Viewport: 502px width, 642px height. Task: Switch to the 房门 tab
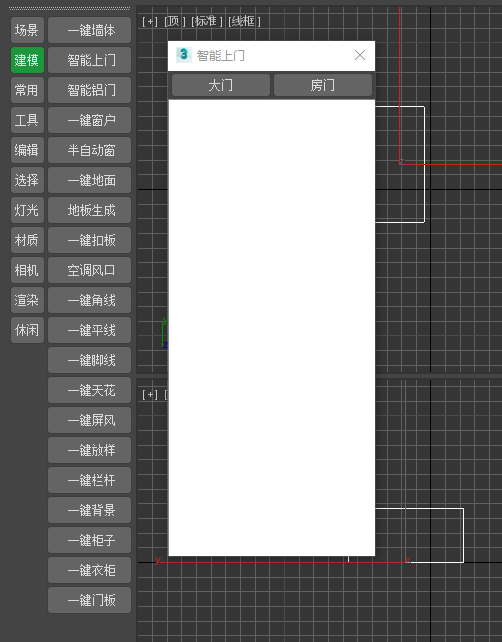coord(323,85)
